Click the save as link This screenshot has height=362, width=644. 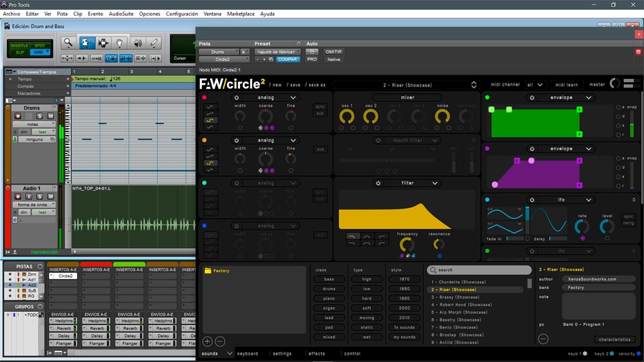coord(317,85)
